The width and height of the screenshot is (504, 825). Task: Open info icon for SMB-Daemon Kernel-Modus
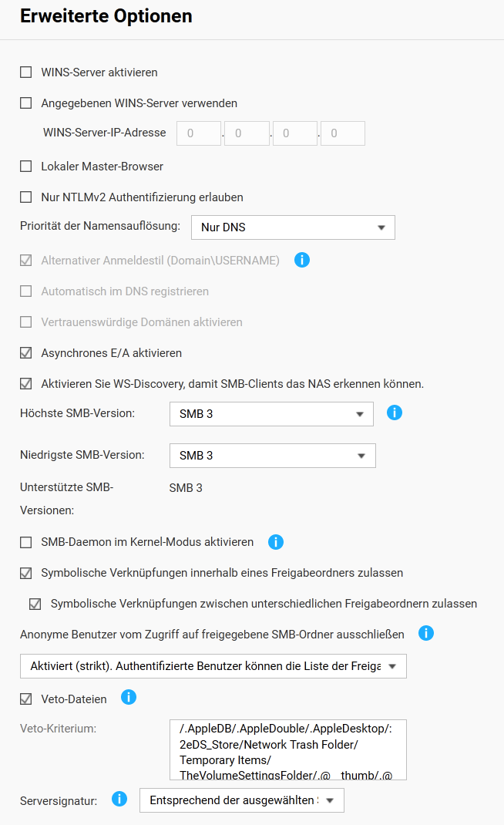[275, 542]
